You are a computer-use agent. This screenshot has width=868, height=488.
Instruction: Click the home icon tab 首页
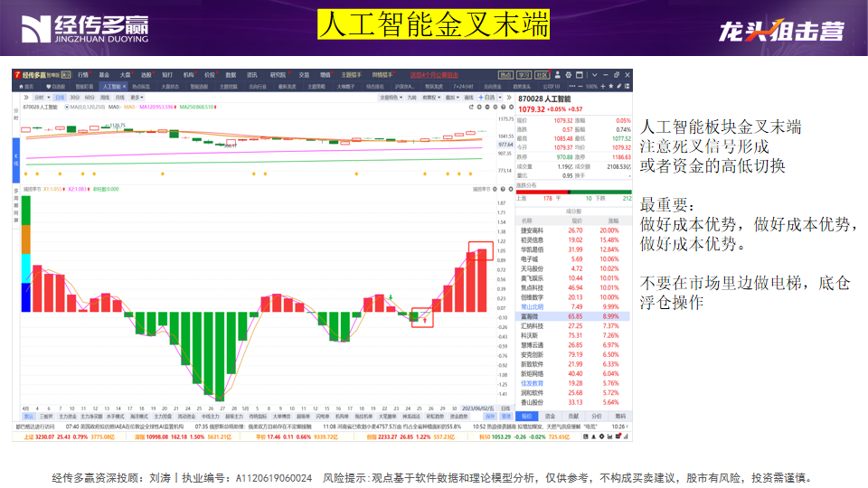pyautogui.click(x=26, y=87)
